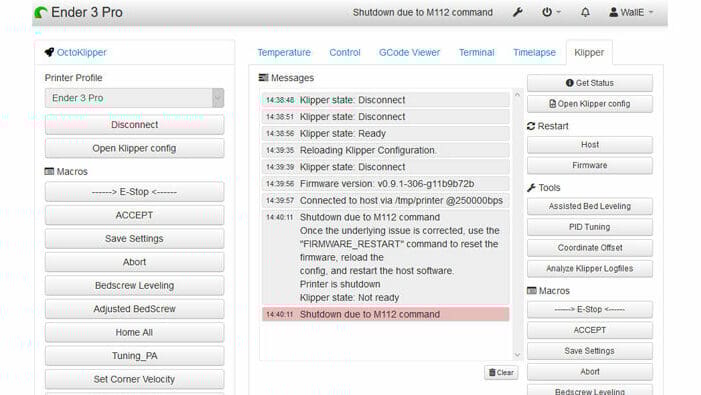Click the OctoPrint logo beside Ender 3 Pro

point(41,13)
